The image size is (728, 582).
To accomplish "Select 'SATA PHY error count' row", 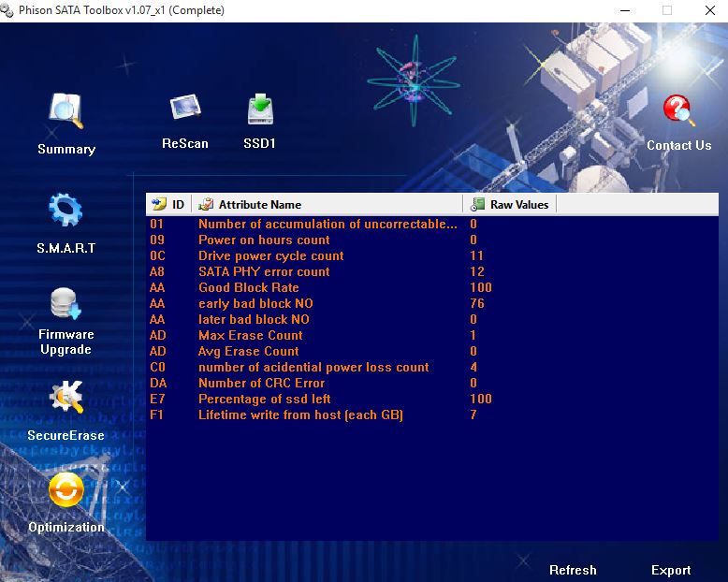I will (x=431, y=271).
